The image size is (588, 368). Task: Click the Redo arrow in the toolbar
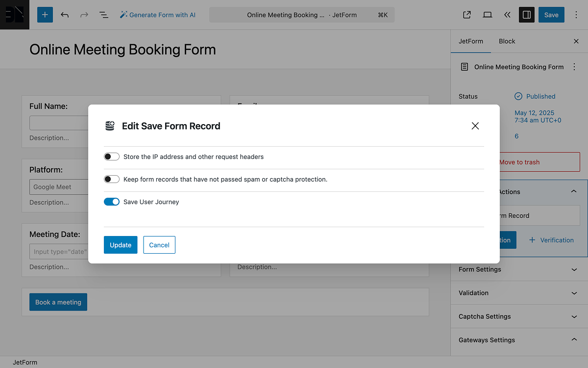[84, 15]
